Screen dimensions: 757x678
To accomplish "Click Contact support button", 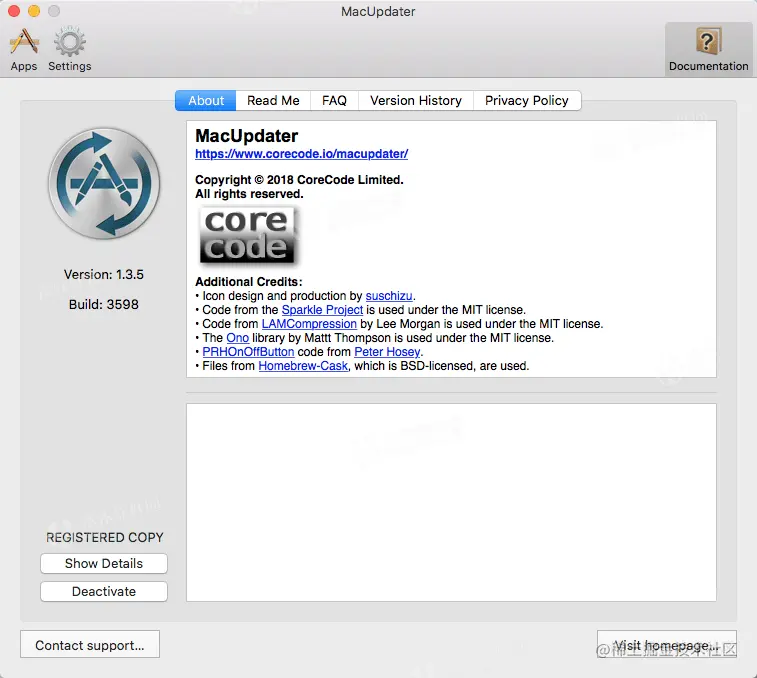I will coord(90,644).
